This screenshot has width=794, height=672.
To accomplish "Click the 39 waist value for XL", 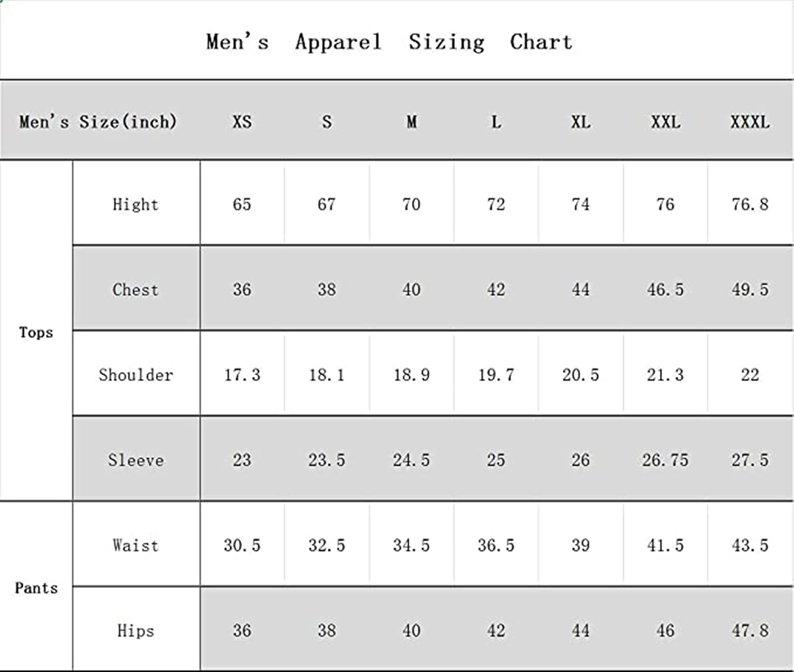I will [581, 545].
